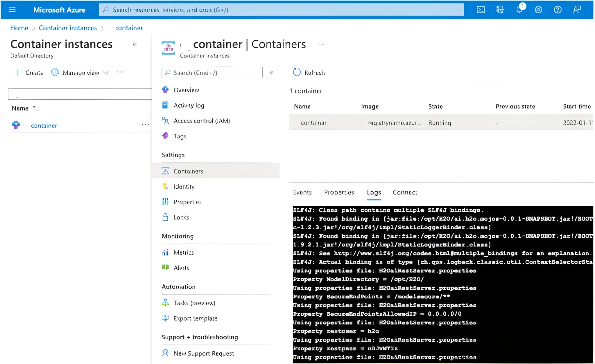Switch to the Connect tab
This screenshot has height=364, width=595.
[x=405, y=192]
